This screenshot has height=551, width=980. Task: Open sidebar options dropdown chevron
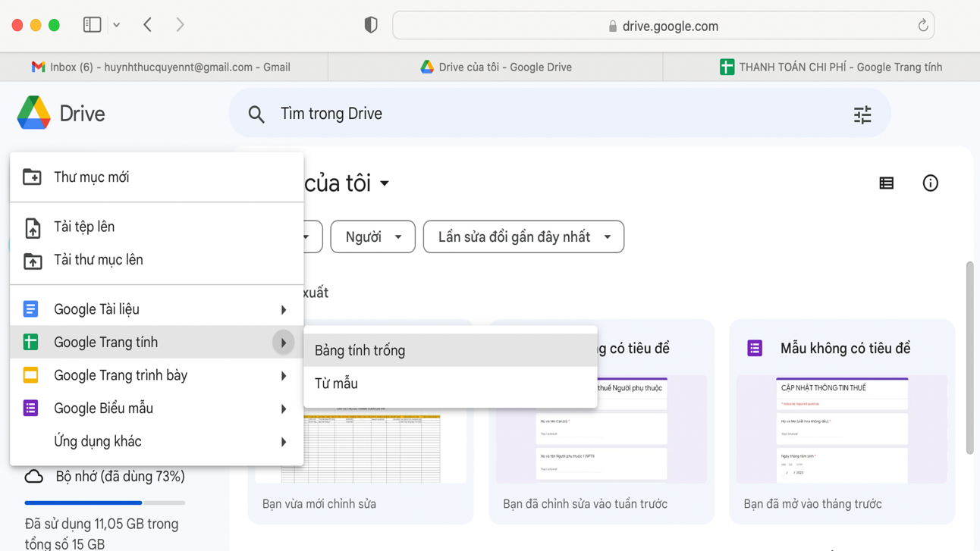click(116, 25)
